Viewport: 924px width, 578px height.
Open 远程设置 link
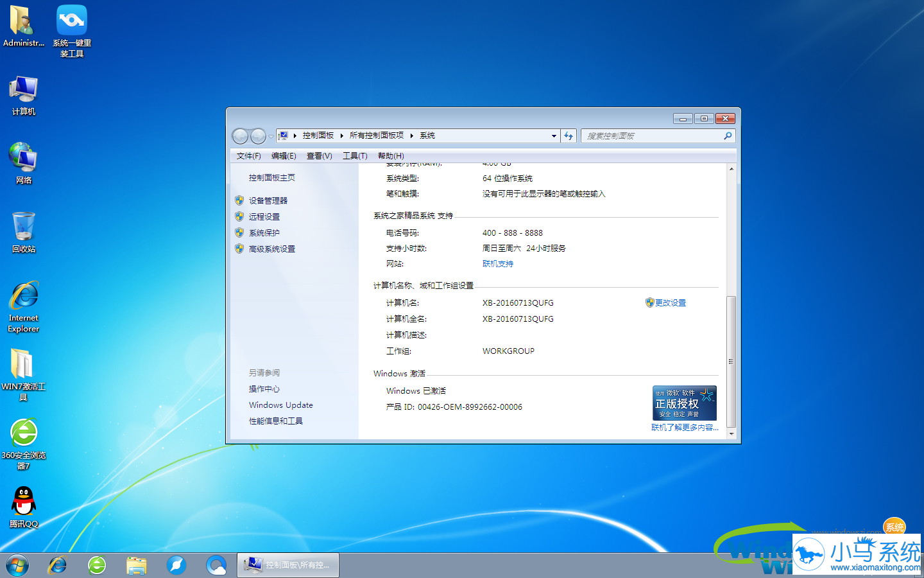(264, 217)
